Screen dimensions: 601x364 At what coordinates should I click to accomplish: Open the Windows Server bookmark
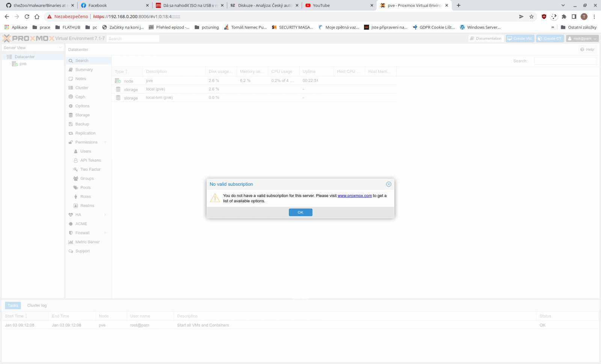coord(480,27)
